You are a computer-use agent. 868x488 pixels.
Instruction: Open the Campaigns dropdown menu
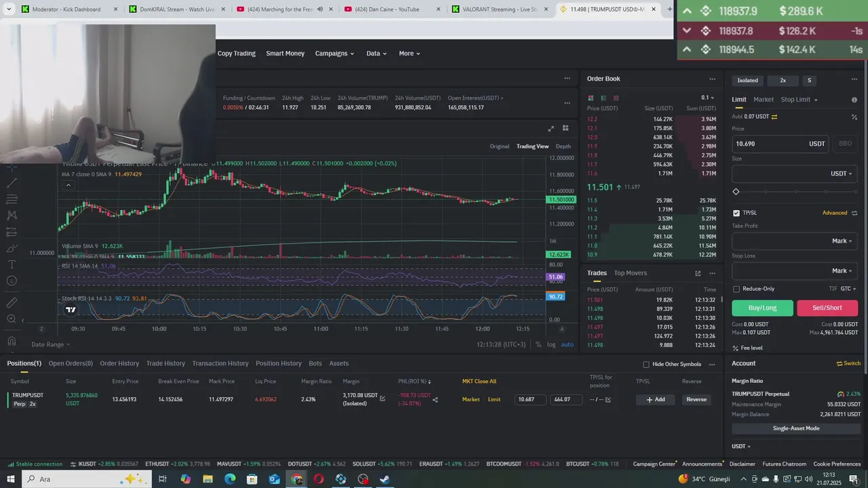(x=334, y=54)
